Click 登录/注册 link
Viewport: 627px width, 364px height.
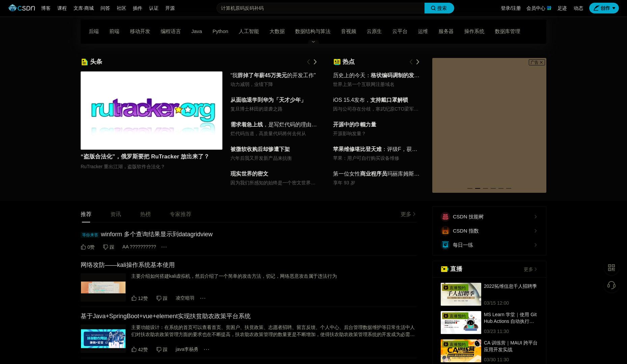point(511,8)
